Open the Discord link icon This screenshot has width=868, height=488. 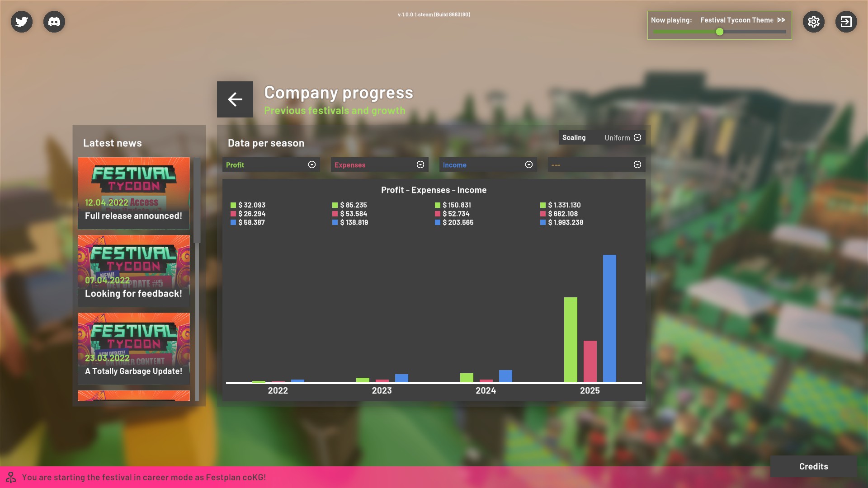click(54, 22)
